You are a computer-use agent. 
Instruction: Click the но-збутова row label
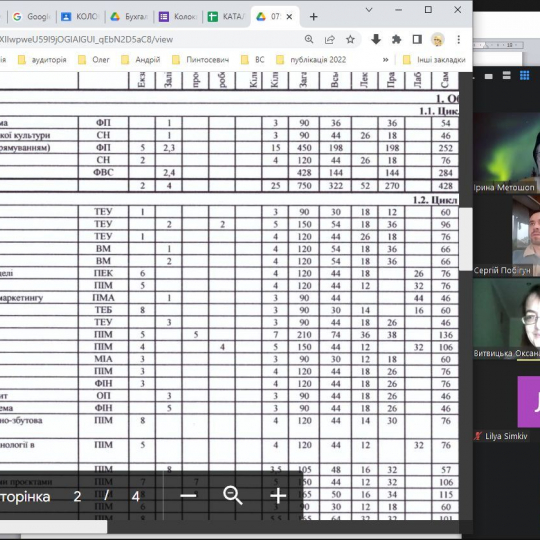(21, 420)
